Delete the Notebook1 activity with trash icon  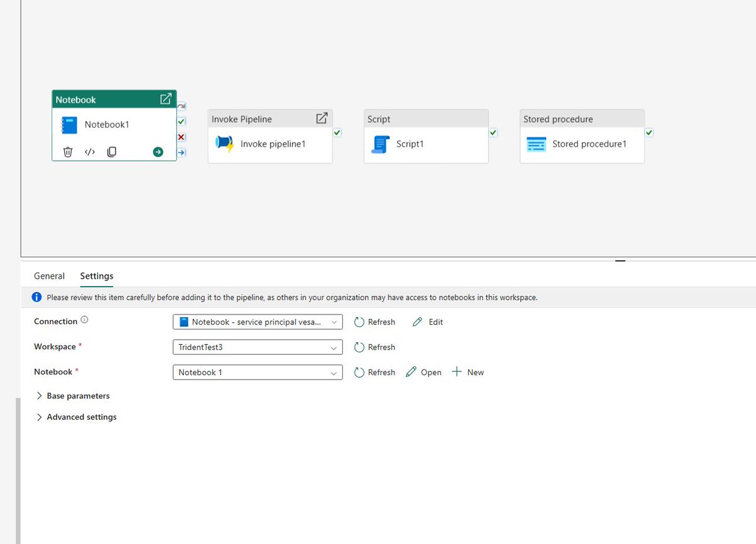point(68,152)
